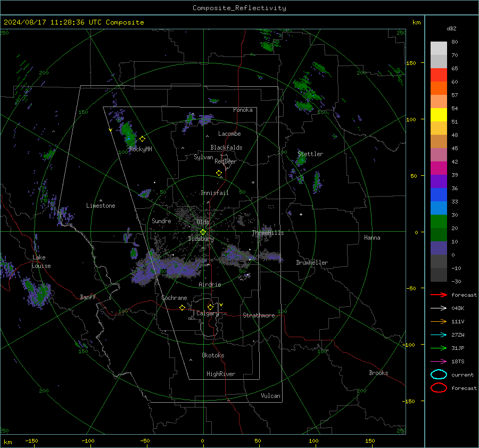Click the yellow diamond marker near RedDeer
The height and width of the screenshot is (448, 479).
click(219, 173)
